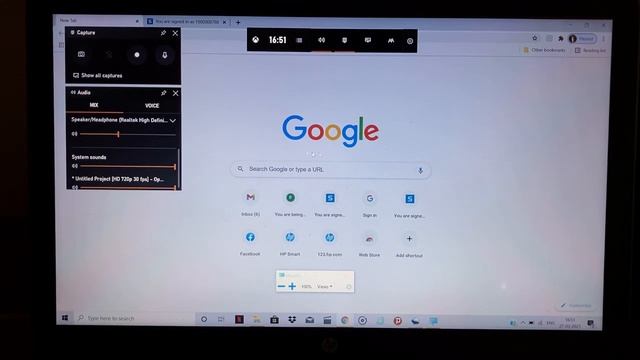
Task: Open Dropbox from the taskbar
Action: click(292, 320)
